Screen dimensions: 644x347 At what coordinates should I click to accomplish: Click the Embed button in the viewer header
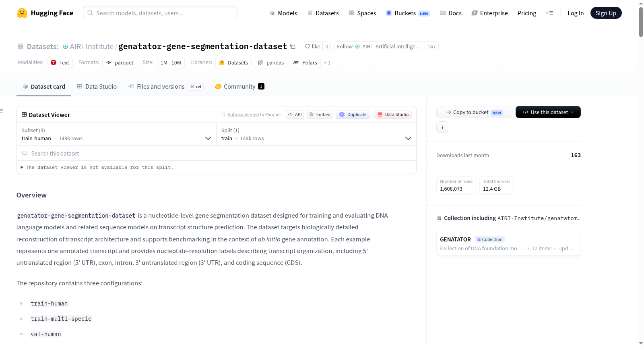pos(320,114)
